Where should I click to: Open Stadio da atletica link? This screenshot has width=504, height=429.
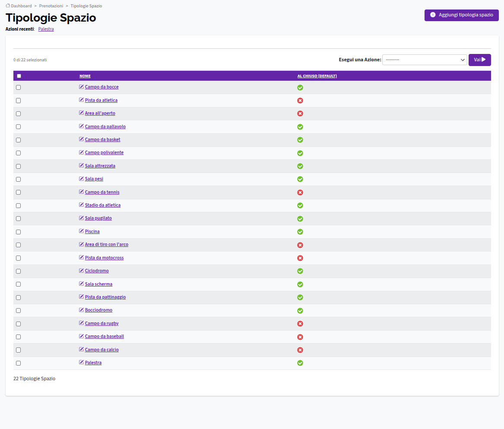pyautogui.click(x=102, y=205)
